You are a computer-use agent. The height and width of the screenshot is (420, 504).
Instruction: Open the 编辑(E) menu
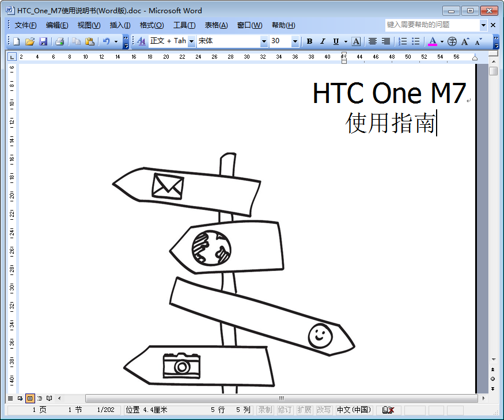[57, 25]
